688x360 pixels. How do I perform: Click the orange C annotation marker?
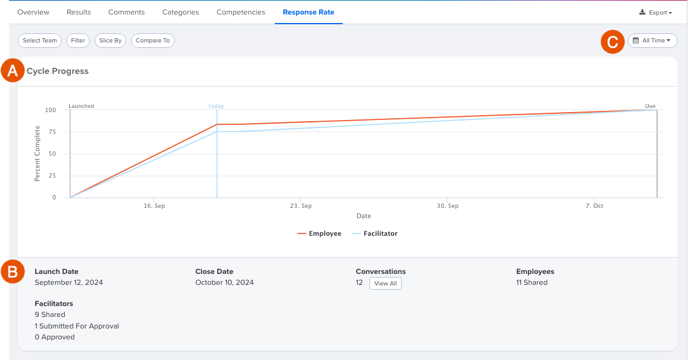tap(613, 42)
